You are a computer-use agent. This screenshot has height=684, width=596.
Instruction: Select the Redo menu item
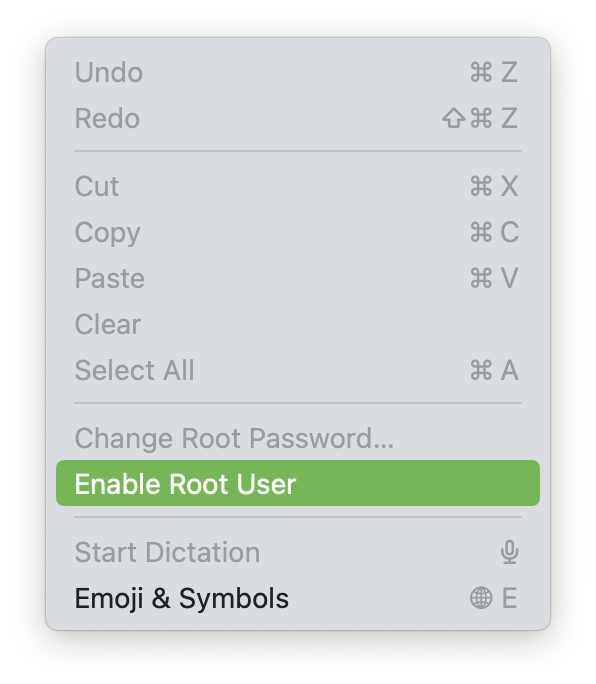pyautogui.click(x=298, y=118)
